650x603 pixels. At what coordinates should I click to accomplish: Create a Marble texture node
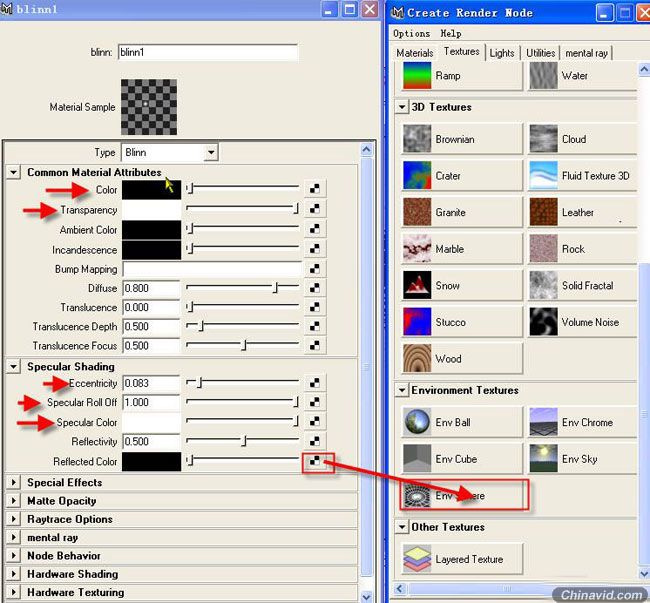point(462,249)
